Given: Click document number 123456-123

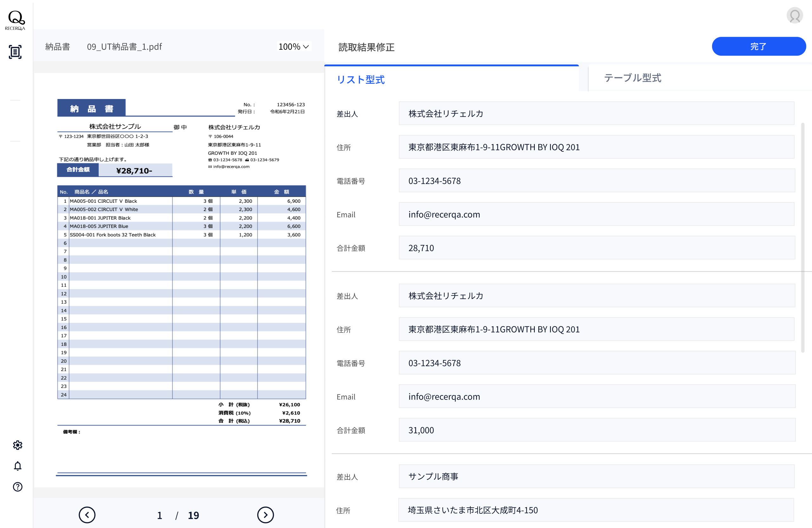Looking at the screenshot, I should [291, 105].
